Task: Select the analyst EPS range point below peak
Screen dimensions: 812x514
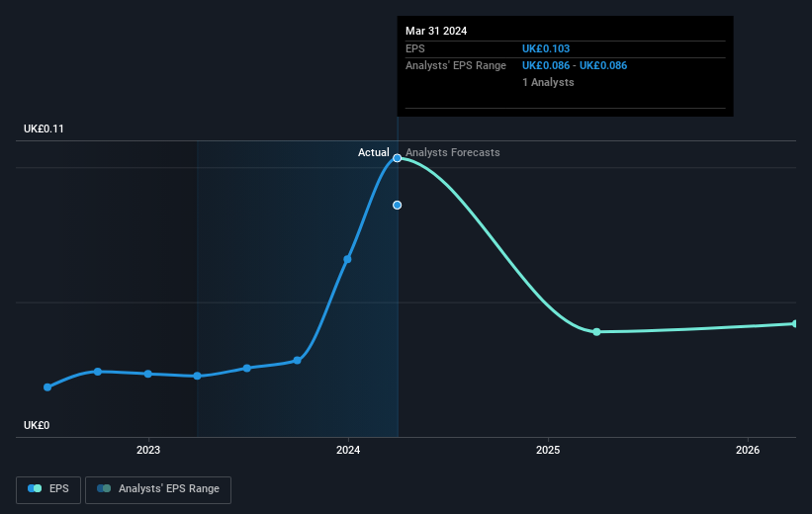Action: pos(398,206)
